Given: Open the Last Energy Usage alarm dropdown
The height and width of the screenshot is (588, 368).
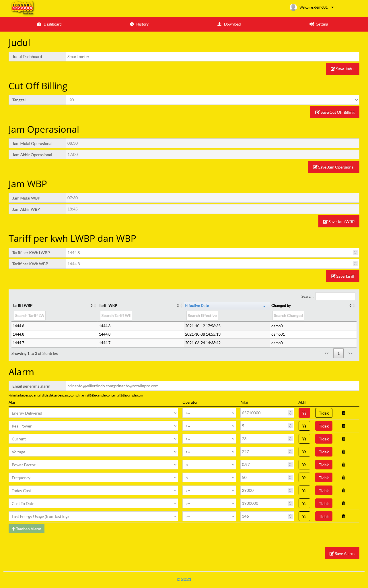Looking at the screenshot, I should (93, 517).
